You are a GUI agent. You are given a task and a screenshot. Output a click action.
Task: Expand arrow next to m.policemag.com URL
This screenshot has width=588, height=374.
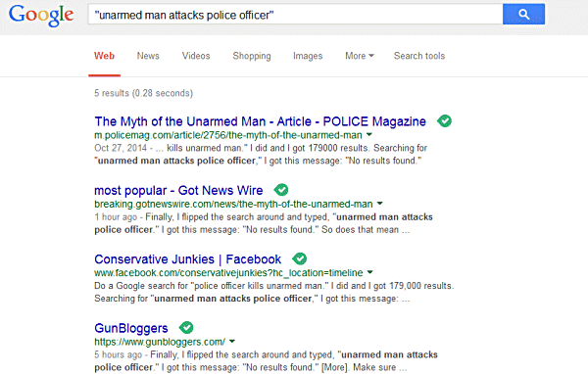pos(369,134)
